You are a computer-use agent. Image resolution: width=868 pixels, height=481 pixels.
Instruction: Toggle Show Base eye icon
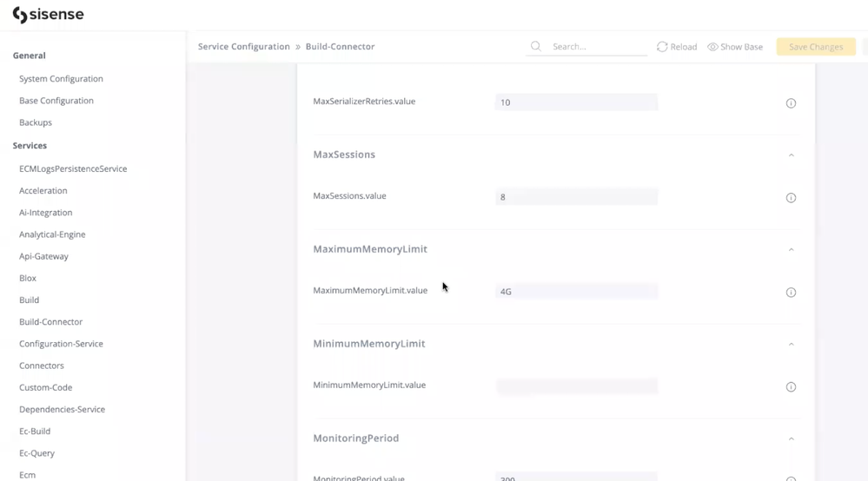pos(712,47)
